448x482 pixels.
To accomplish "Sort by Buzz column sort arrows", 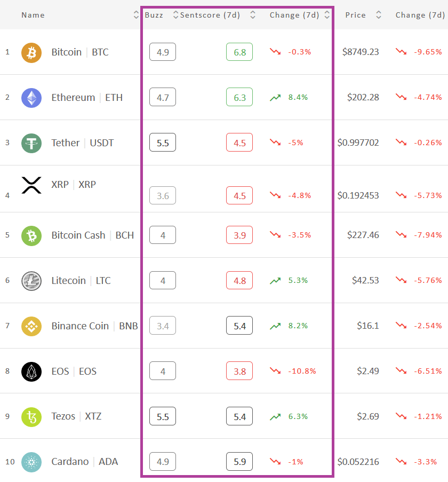I will 175,15.
